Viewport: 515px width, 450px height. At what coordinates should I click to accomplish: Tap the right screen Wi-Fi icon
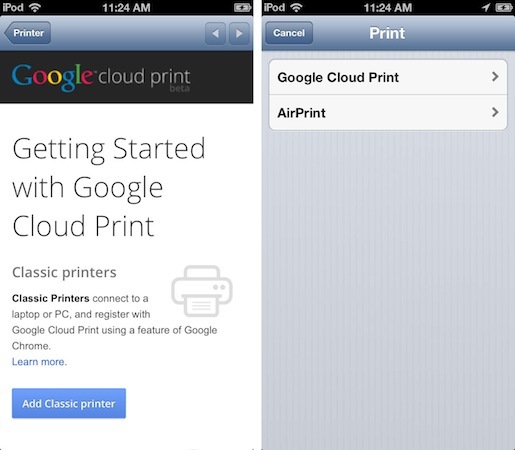tap(296, 7)
